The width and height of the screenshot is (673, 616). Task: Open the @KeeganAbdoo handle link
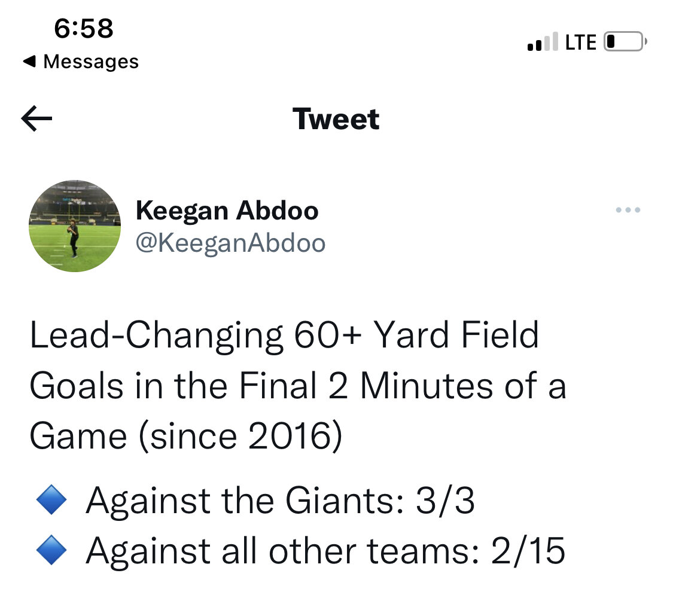230,243
